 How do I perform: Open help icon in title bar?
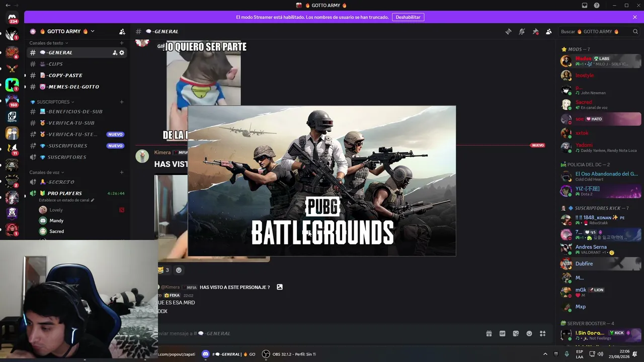point(597,6)
